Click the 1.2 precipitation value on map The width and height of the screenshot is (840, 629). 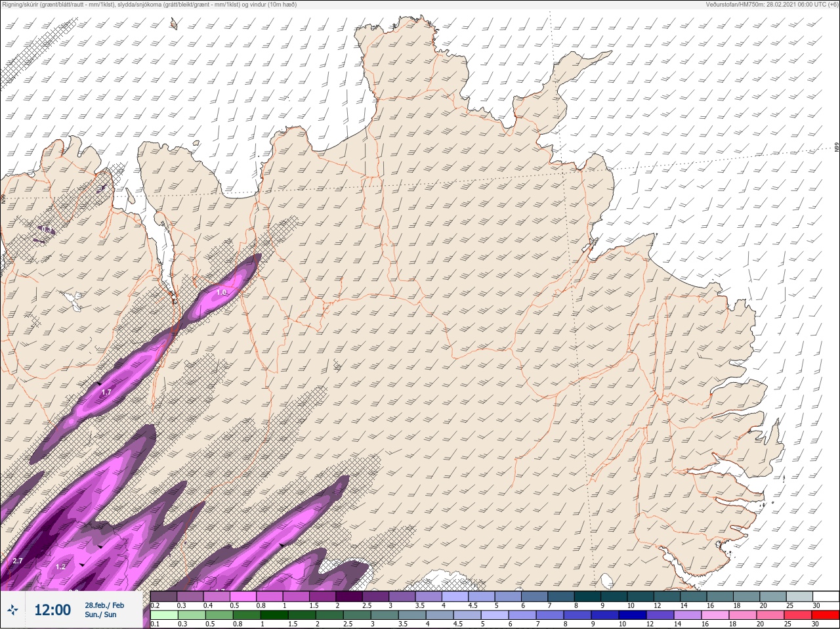coord(61,567)
